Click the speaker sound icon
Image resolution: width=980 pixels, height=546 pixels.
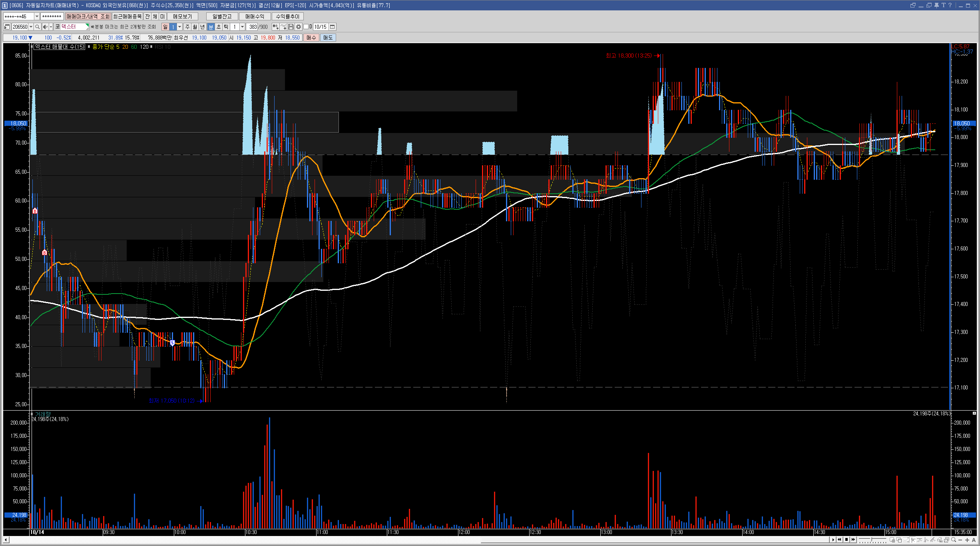[x=45, y=27]
